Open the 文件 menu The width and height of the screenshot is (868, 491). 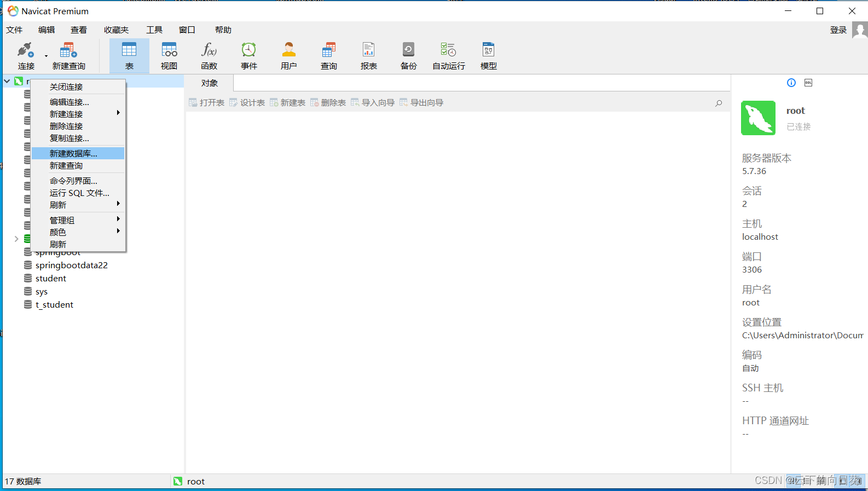14,30
